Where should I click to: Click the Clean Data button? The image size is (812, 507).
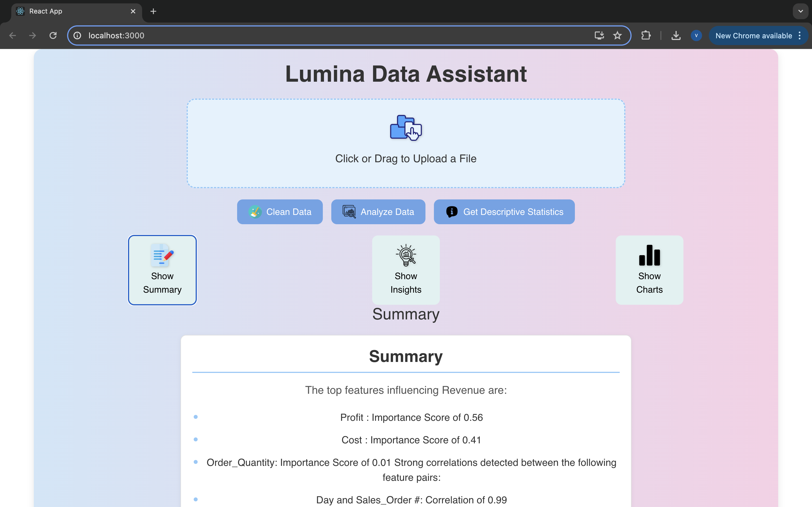279,212
